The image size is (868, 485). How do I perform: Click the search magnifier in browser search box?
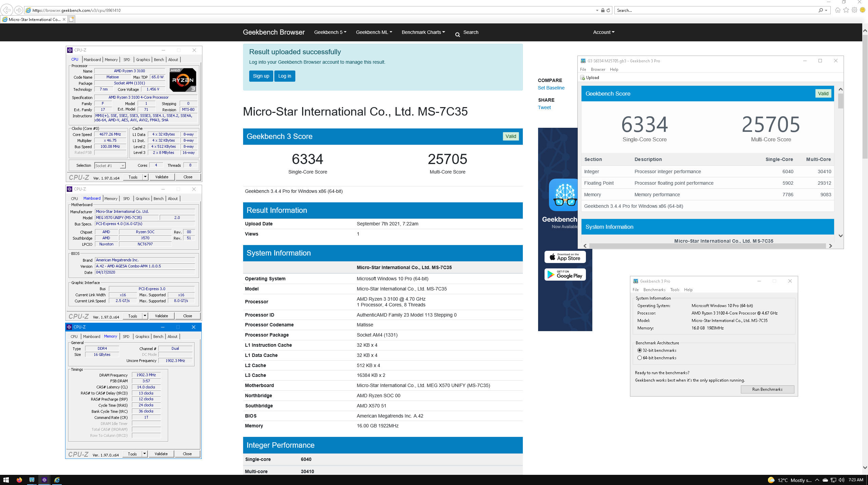[821, 10]
